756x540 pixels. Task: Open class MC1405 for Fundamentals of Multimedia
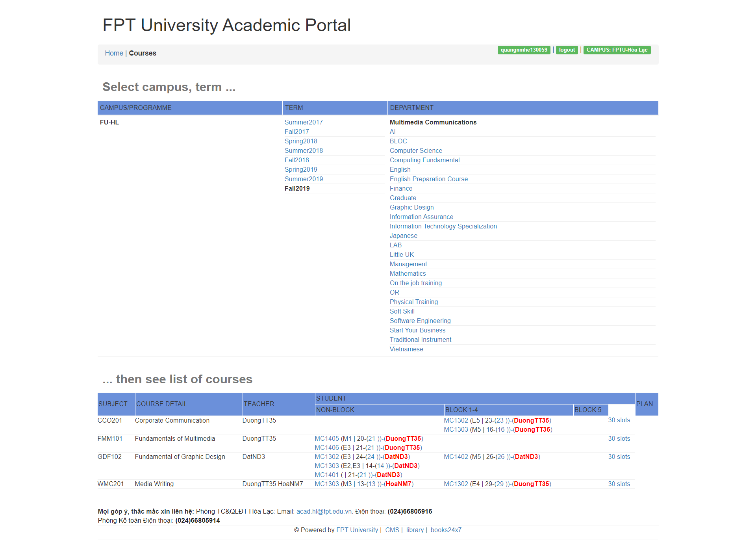tap(326, 438)
